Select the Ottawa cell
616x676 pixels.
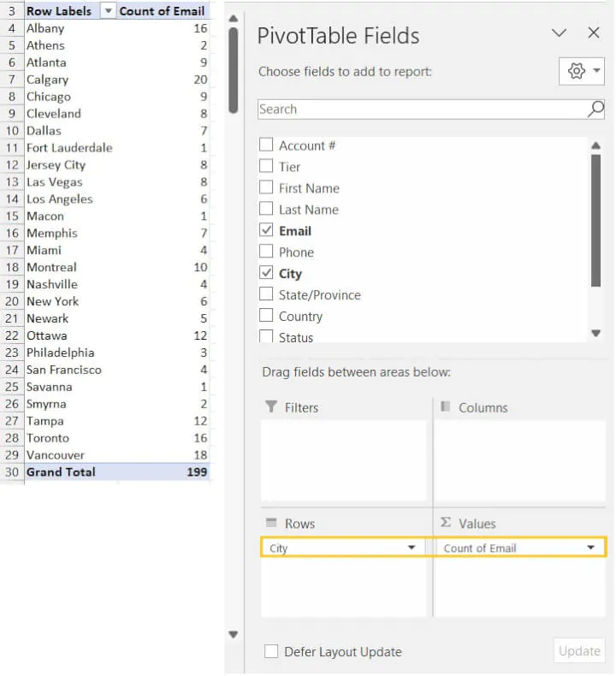coord(70,335)
